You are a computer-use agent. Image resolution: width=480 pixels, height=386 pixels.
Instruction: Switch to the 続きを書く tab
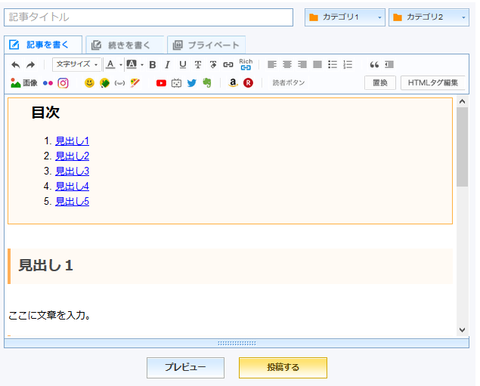click(x=125, y=45)
